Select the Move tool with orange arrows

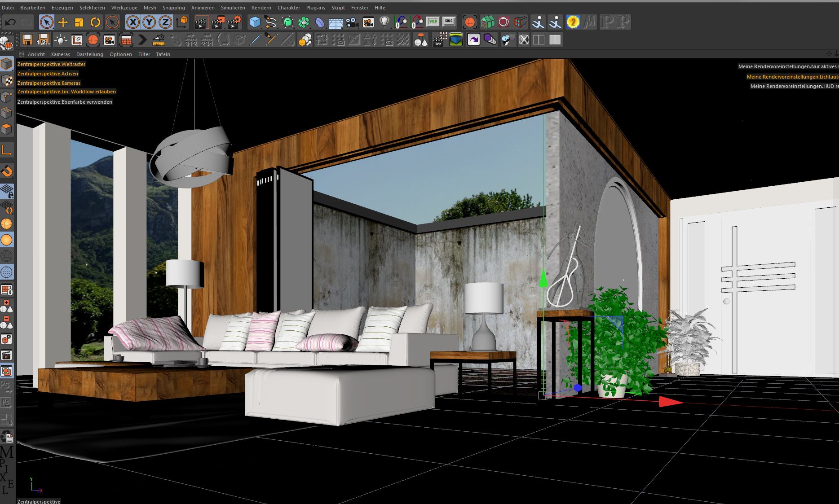click(x=63, y=22)
